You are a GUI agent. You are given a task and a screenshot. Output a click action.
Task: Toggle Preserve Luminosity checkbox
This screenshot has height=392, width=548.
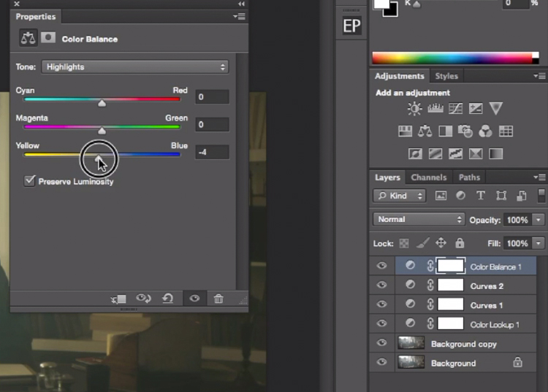point(30,181)
